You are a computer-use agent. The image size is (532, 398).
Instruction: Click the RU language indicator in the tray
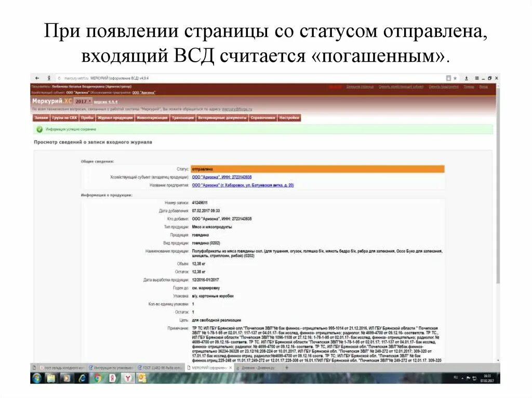click(456, 377)
